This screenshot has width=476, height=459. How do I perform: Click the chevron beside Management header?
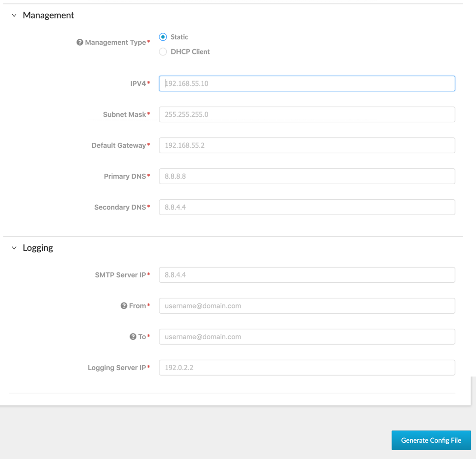pos(13,15)
